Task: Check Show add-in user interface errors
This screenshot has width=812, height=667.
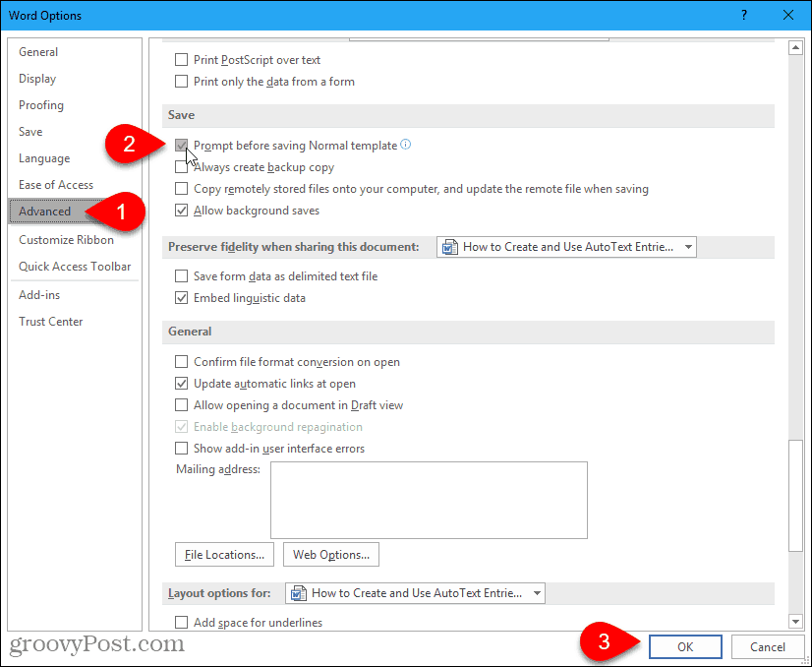Action: (x=181, y=449)
